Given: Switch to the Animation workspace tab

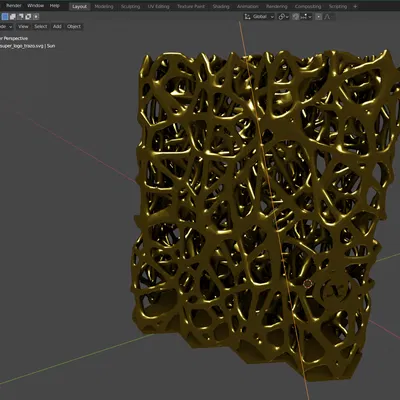Looking at the screenshot, I should pyautogui.click(x=247, y=6).
